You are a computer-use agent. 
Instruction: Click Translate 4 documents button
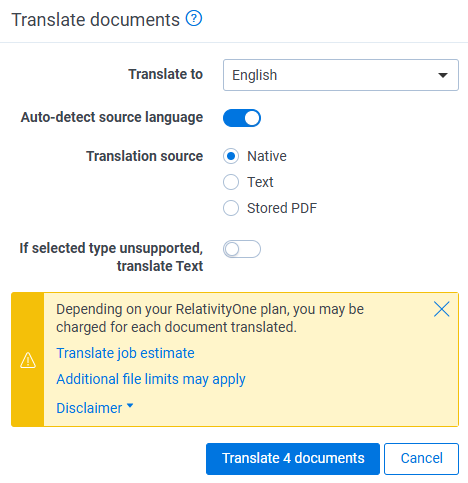pos(293,458)
